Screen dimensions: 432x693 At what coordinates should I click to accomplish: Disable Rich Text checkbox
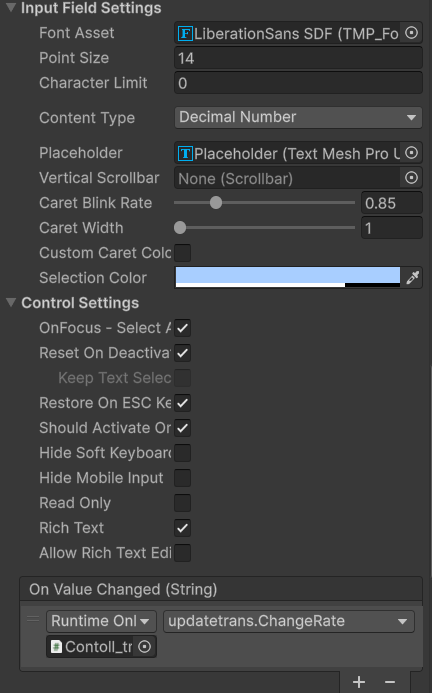point(183,528)
